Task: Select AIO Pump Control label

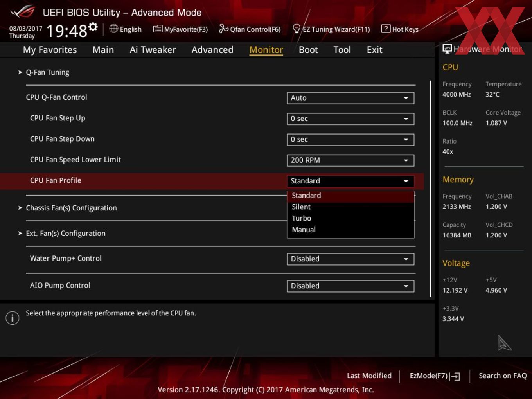Action: pos(60,285)
